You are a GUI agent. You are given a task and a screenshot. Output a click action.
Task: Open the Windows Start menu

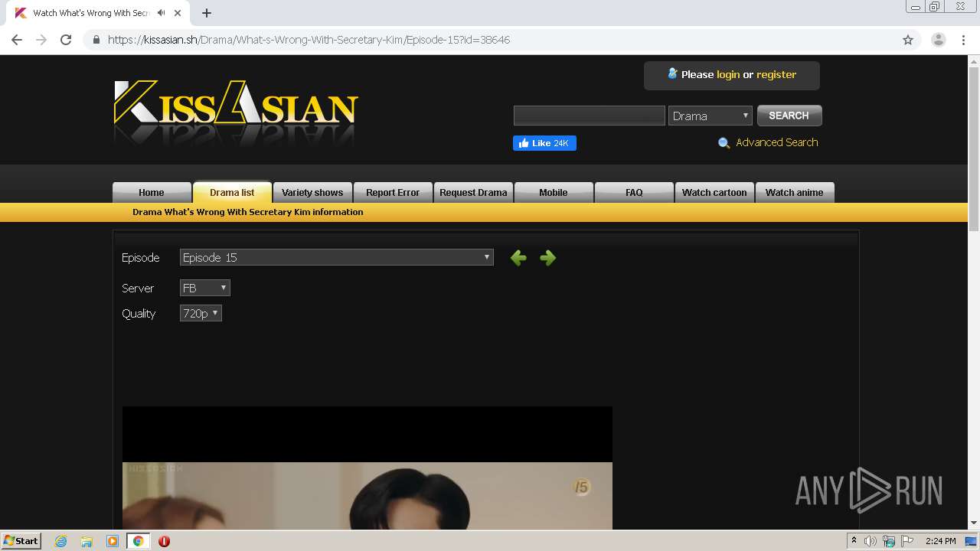coord(21,541)
